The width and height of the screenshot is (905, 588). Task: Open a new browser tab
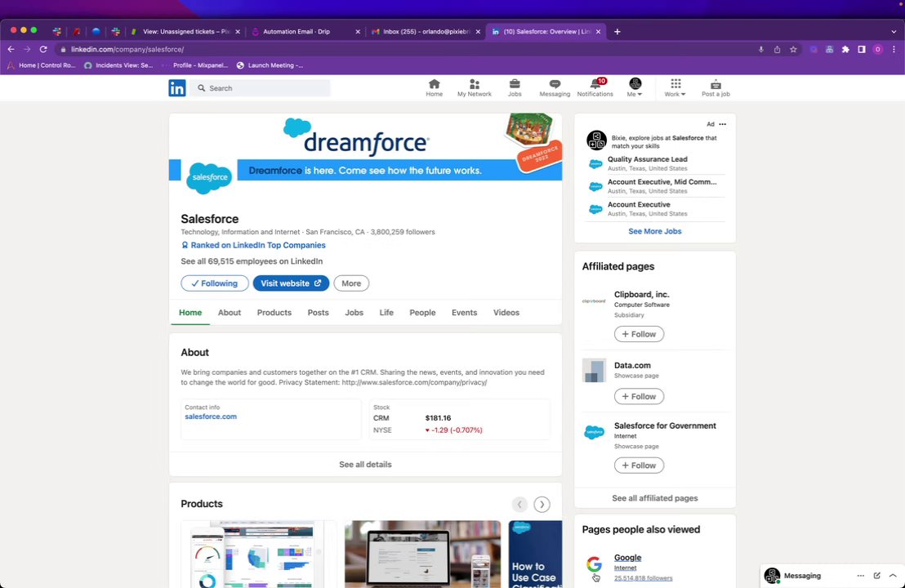pyautogui.click(x=617, y=32)
